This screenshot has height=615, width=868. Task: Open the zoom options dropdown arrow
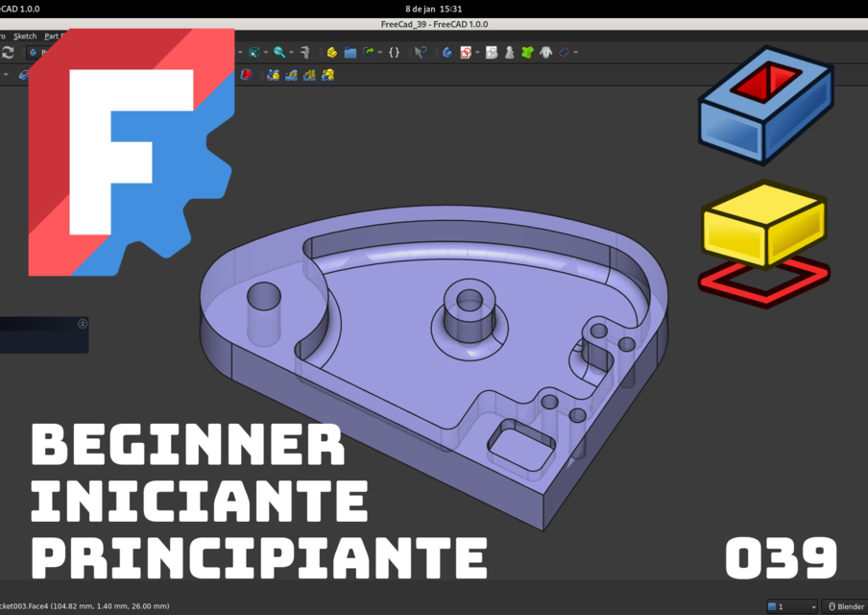[291, 52]
